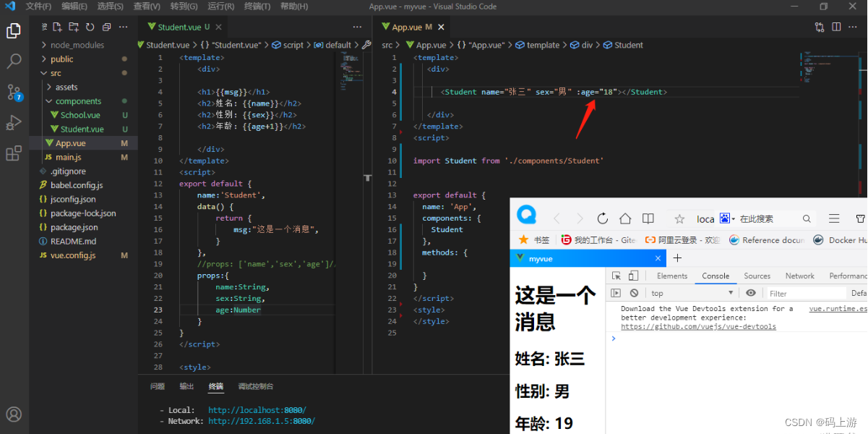Open a new browser tab with plus
The image size is (868, 434).
tap(677, 258)
